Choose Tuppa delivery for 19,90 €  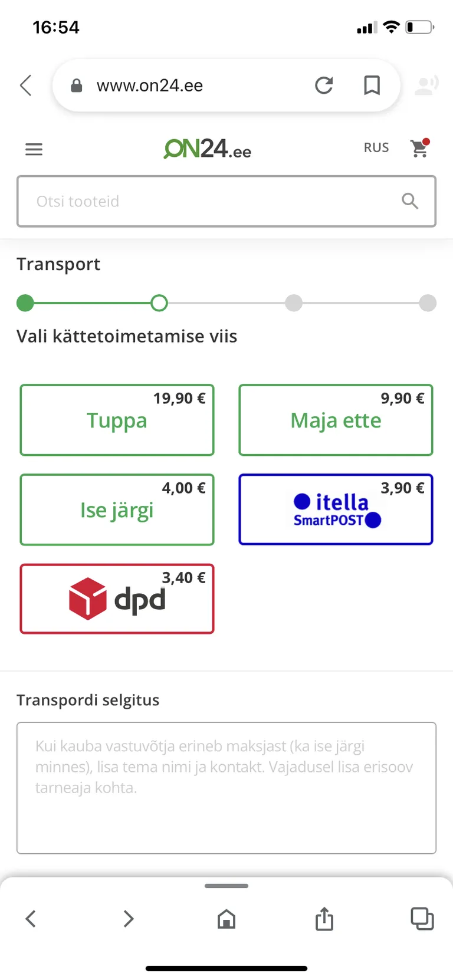pyautogui.click(x=117, y=420)
